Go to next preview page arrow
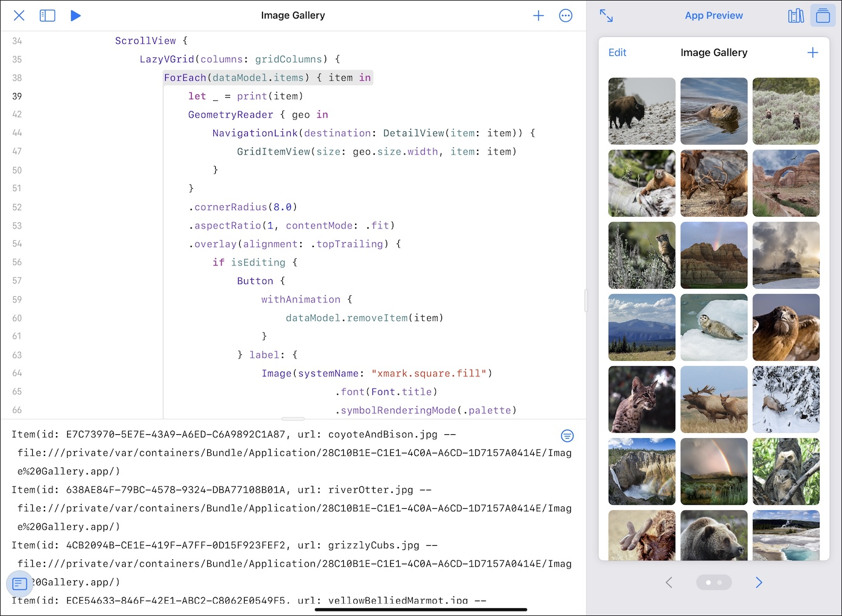 pyautogui.click(x=759, y=582)
